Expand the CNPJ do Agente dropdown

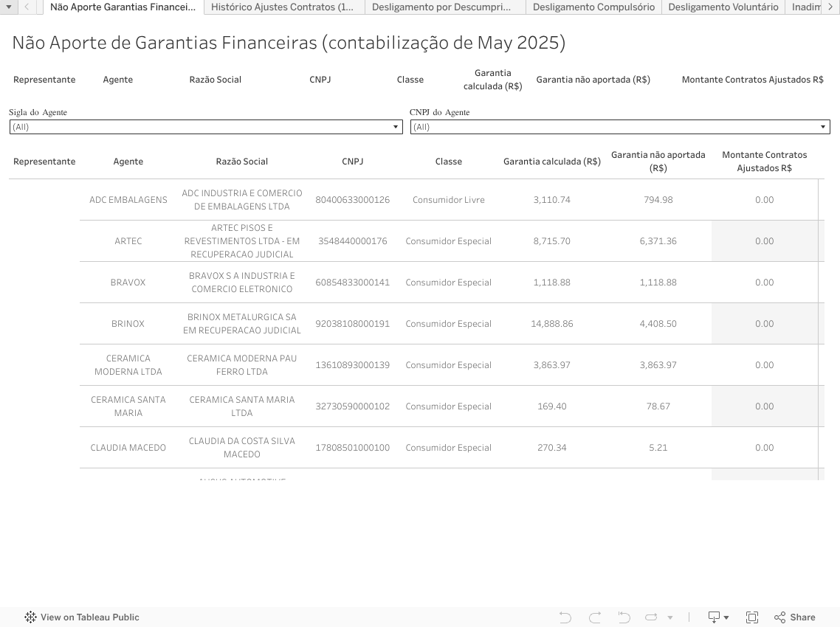[620, 127]
